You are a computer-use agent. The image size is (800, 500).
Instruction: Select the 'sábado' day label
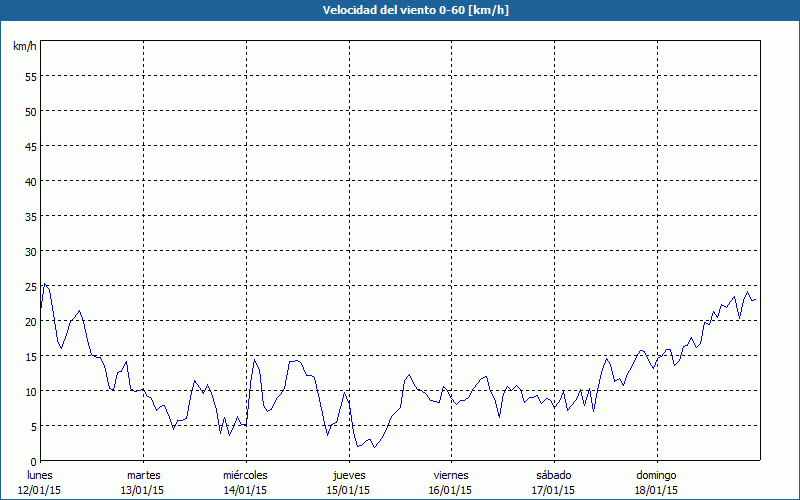pyautogui.click(x=553, y=475)
